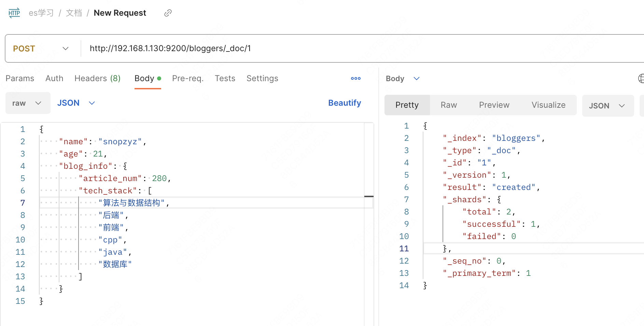
Task: Select the Preview response view
Action: (x=494, y=105)
